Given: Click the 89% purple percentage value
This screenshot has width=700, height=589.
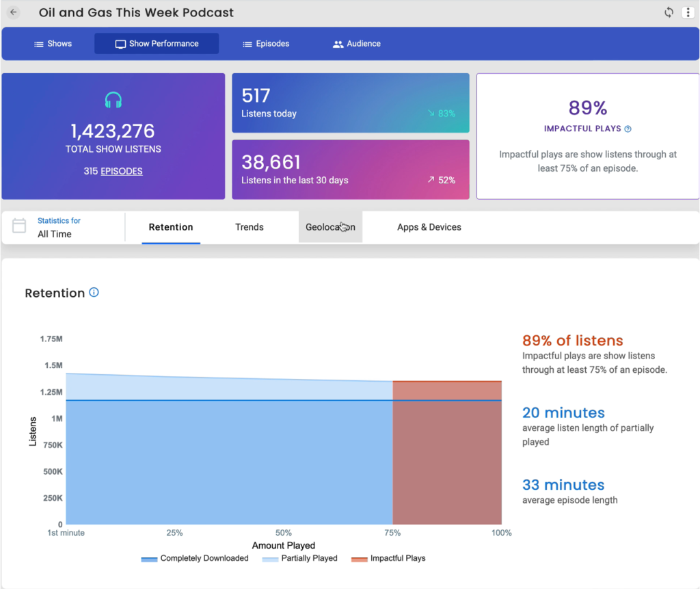Looking at the screenshot, I should coord(587,107).
